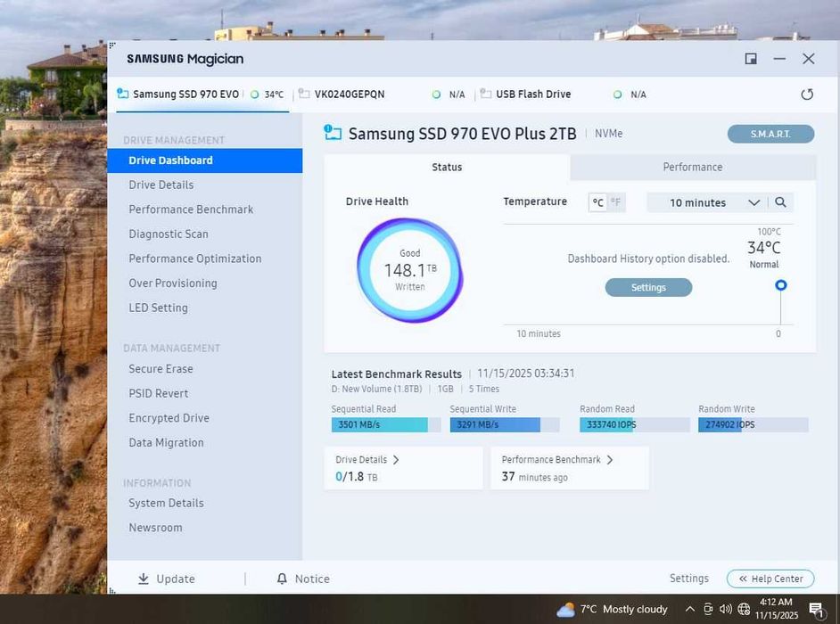
Task: Switch temperature unit to Fahrenheit
Action: coord(616,202)
